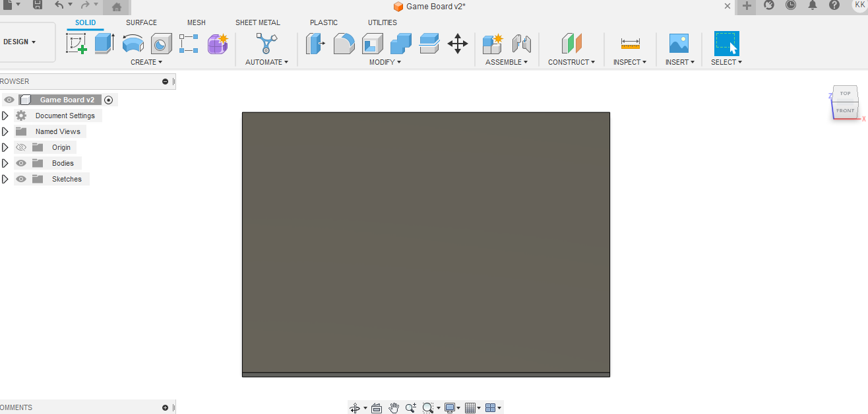This screenshot has width=868, height=414.
Task: Open the notifications bell
Action: pos(813,5)
